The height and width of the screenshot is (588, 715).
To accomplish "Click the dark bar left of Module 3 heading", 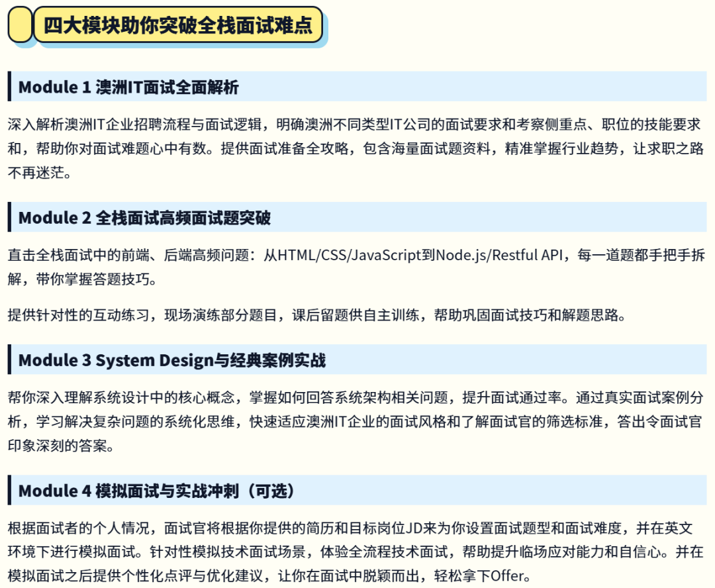I will (x=10, y=360).
